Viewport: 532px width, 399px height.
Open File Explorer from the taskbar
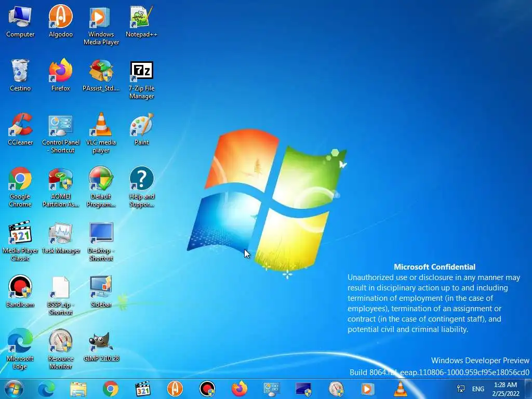pyautogui.click(x=78, y=389)
